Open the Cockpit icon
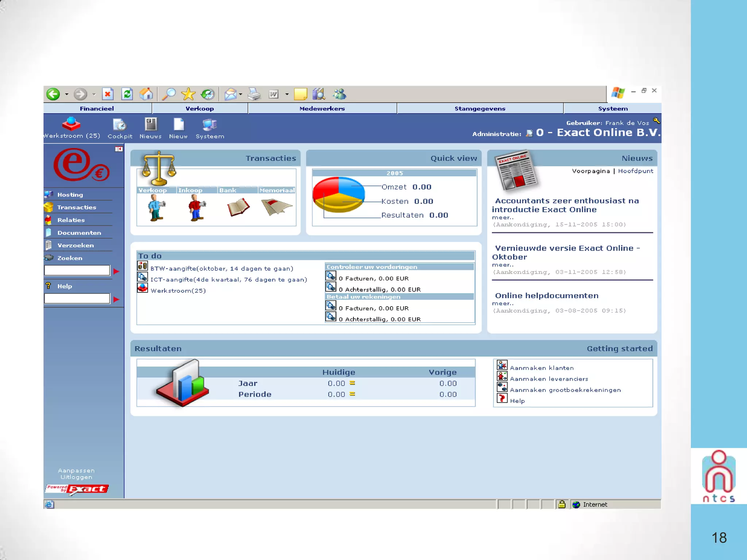Image resolution: width=747 pixels, height=560 pixels. [x=120, y=125]
